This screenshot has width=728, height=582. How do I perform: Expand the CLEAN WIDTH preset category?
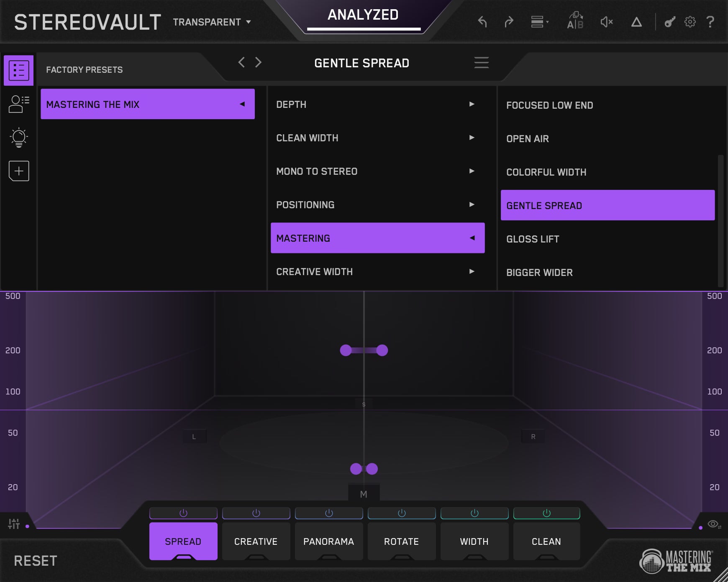[378, 138]
